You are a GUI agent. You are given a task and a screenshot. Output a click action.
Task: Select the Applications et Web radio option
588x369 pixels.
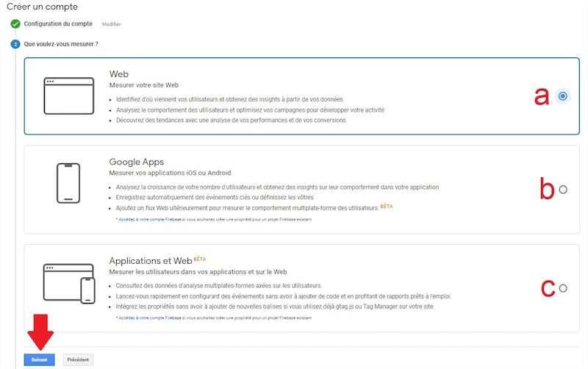pyautogui.click(x=563, y=288)
